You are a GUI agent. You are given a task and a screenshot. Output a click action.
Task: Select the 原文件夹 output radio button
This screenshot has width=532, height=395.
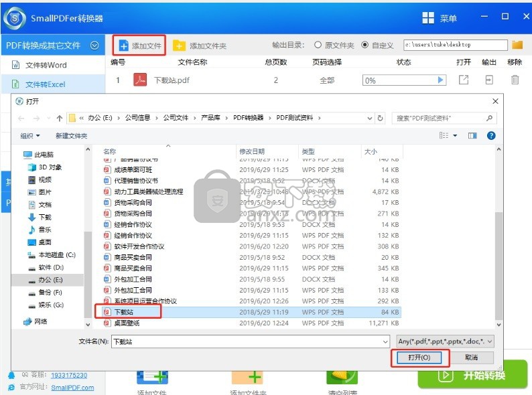coord(318,45)
